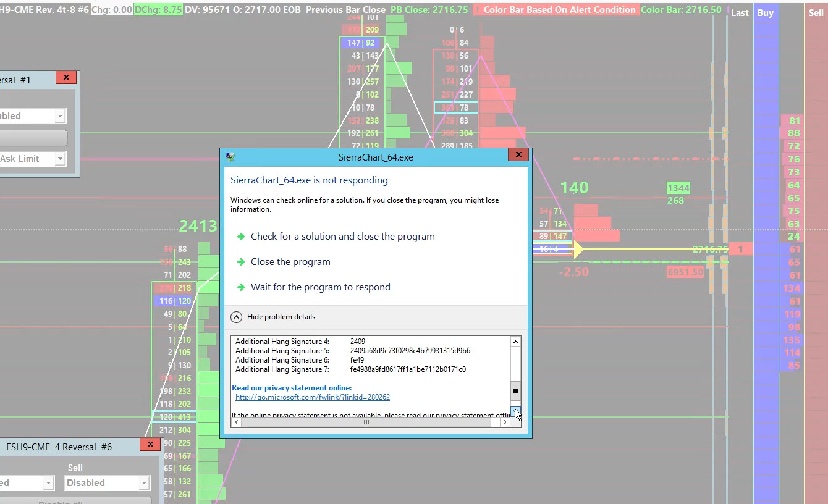Viewport: 828px width, 504px height.
Task: Click the 'Buy' column header on the chart
Action: click(x=765, y=12)
